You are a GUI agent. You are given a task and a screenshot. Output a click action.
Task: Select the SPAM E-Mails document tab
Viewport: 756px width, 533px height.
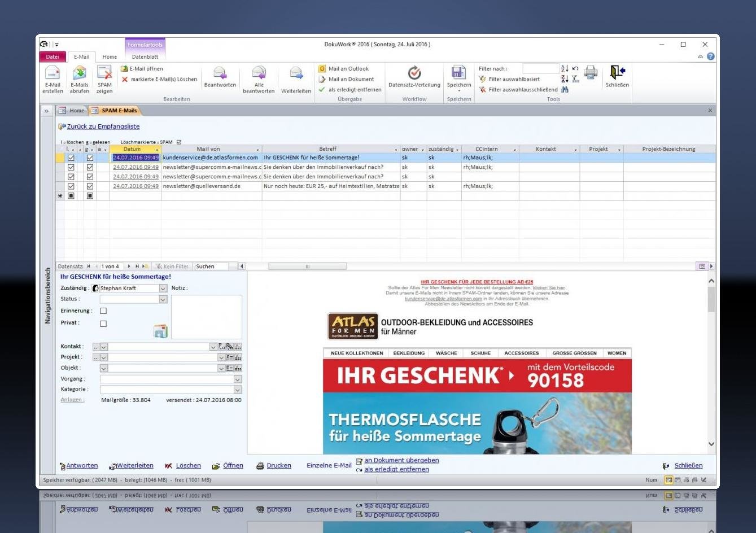[x=115, y=111]
